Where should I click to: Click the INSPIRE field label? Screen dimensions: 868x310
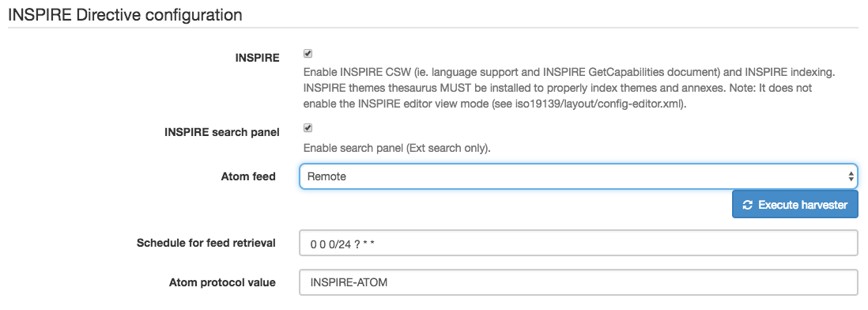click(258, 58)
